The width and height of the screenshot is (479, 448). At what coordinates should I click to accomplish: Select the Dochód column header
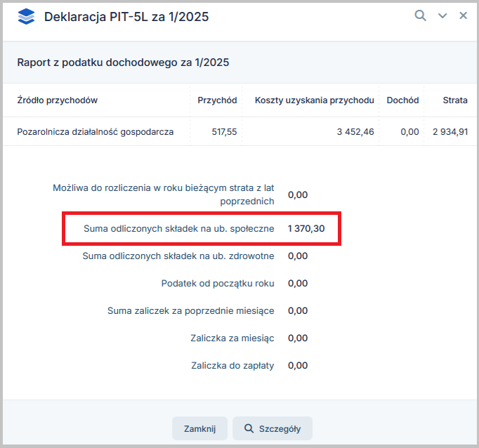402,100
